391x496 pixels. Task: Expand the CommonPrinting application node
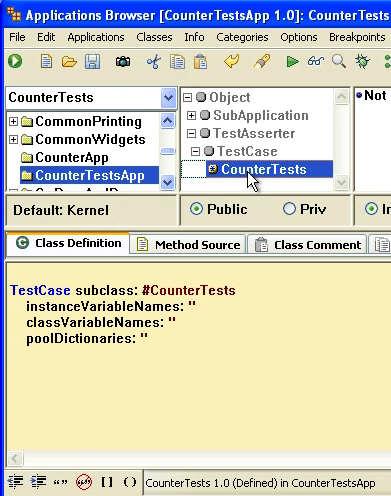point(13,121)
